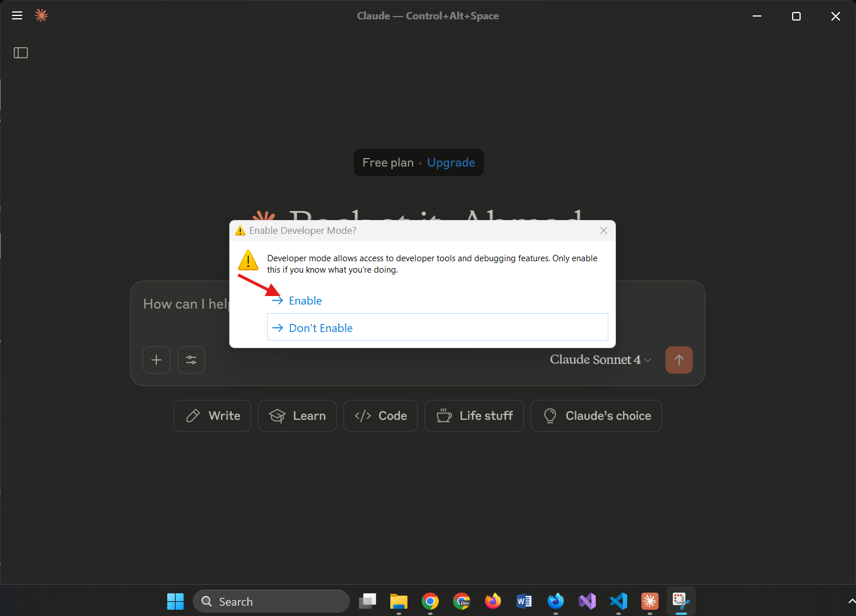Click the Claude app icon in taskbar
Image resolution: width=856 pixels, height=616 pixels.
(x=650, y=601)
